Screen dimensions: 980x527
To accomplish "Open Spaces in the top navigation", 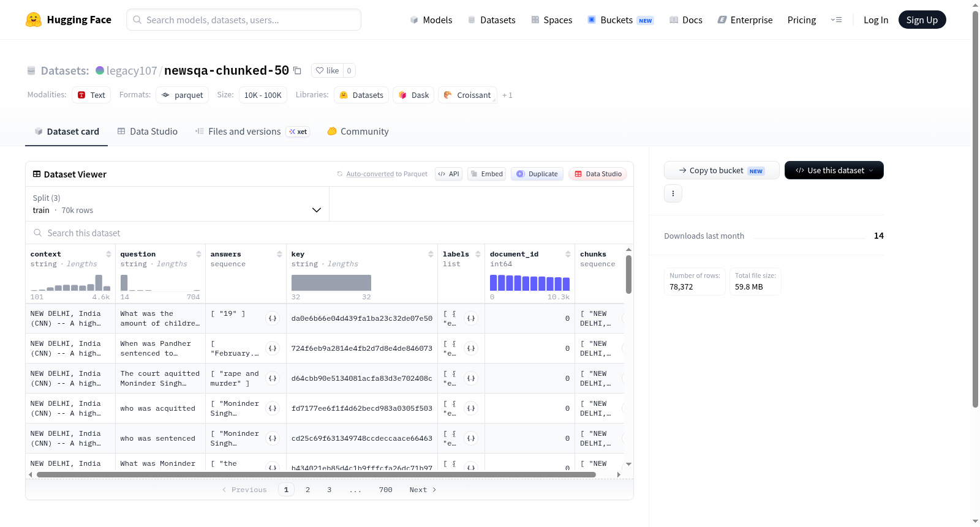I will [551, 20].
